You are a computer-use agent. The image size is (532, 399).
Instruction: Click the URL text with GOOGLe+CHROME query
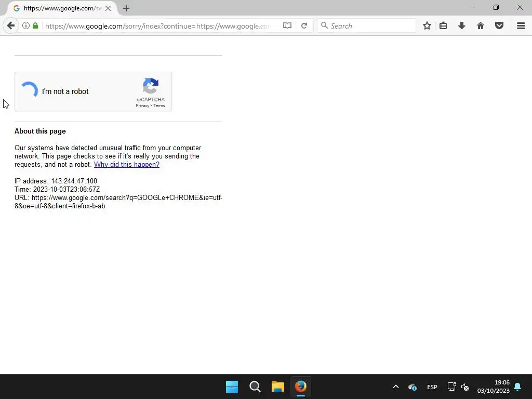pyautogui.click(x=118, y=202)
